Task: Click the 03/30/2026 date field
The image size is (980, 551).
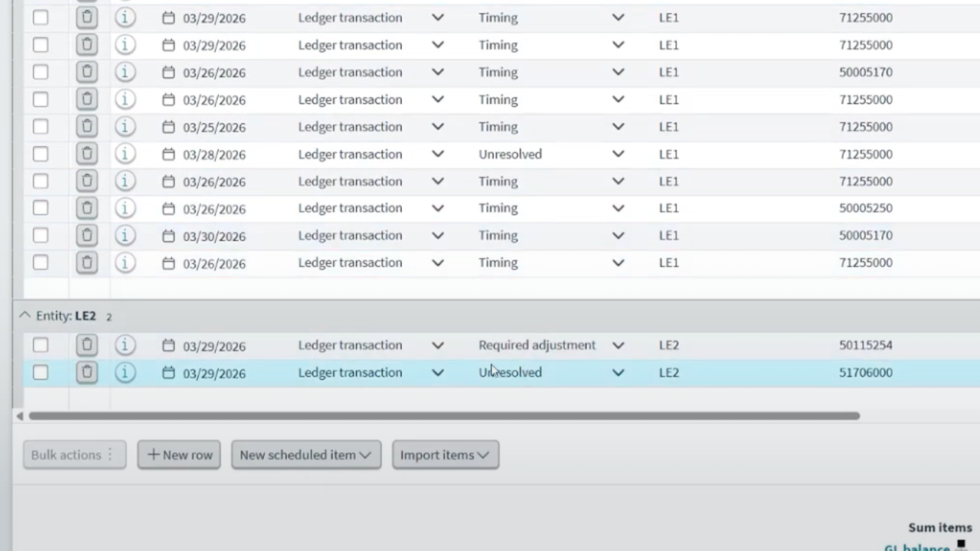Action: pos(214,236)
